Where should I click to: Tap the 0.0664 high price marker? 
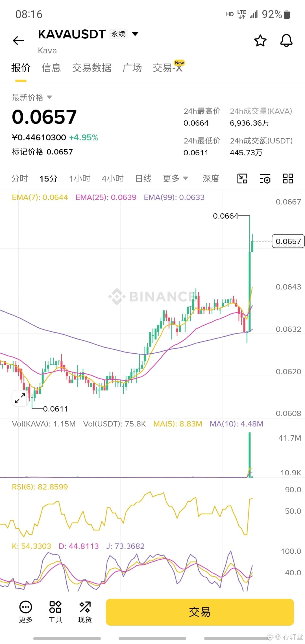225,216
